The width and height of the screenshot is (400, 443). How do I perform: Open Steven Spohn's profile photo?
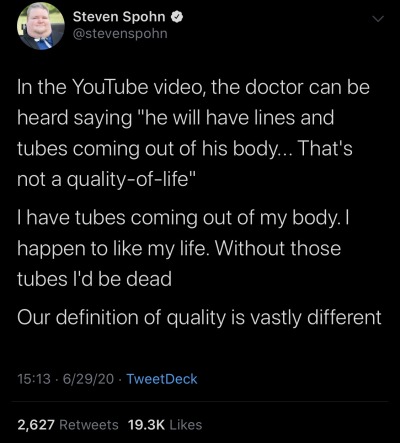click(41, 26)
